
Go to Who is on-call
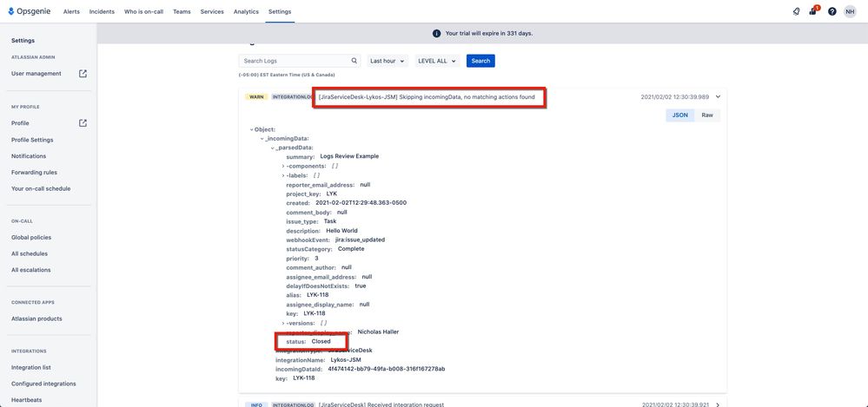[143, 11]
